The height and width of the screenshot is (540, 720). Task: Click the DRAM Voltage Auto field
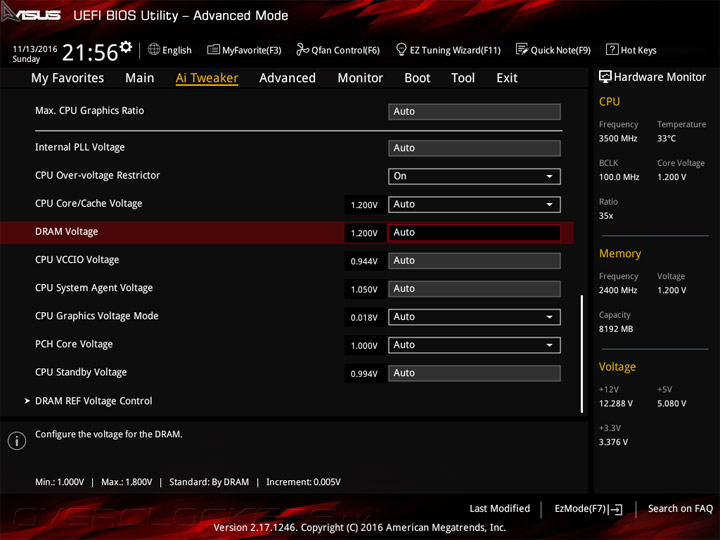(474, 232)
